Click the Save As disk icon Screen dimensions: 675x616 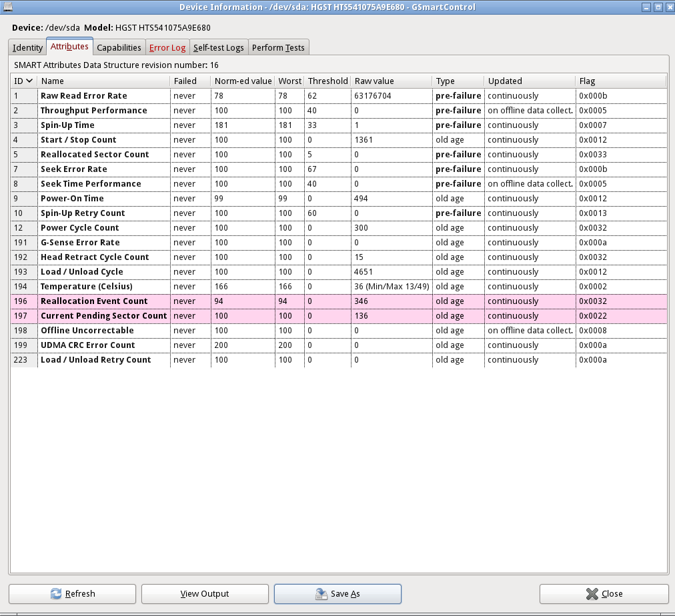coord(321,593)
